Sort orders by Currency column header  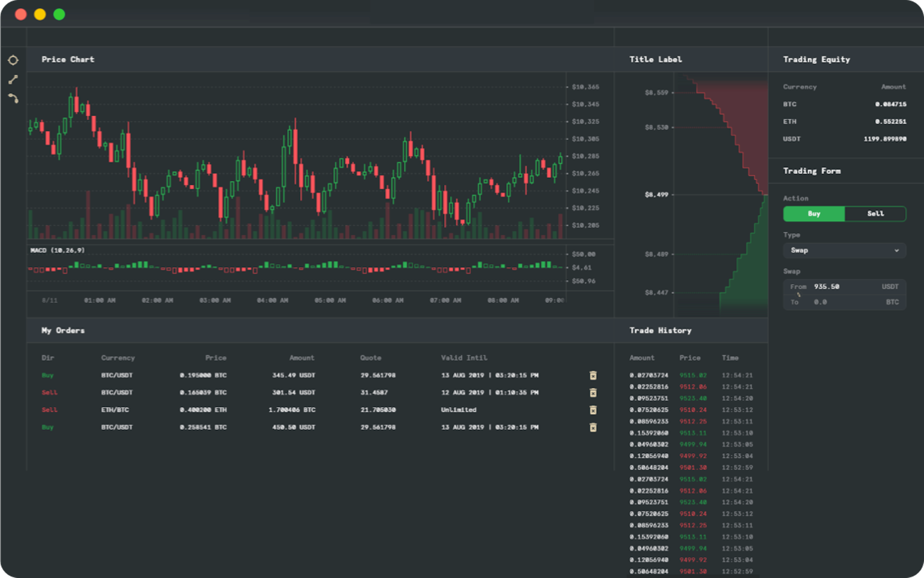pyautogui.click(x=118, y=358)
